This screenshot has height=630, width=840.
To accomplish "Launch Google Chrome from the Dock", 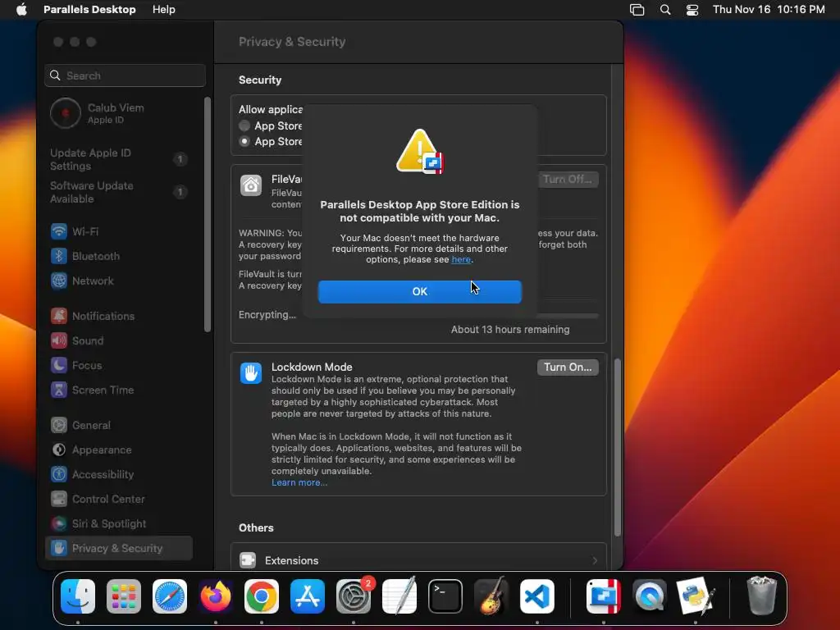I will pyautogui.click(x=262, y=596).
